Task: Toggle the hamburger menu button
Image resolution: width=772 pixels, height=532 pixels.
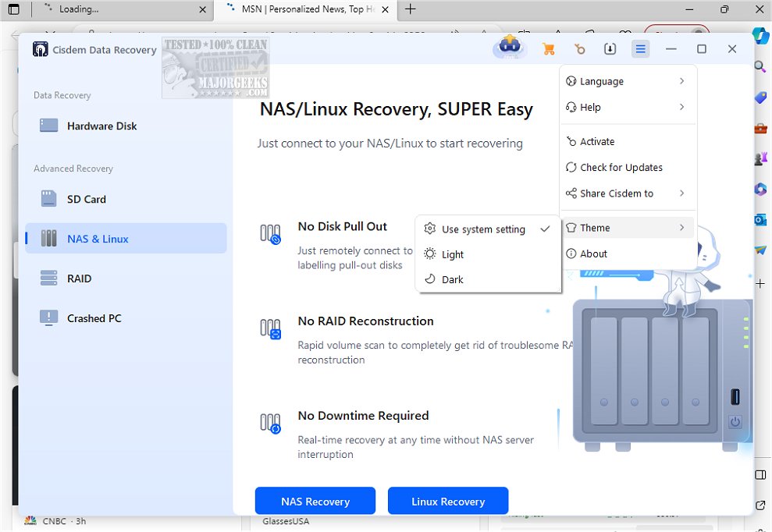Action: [640, 48]
